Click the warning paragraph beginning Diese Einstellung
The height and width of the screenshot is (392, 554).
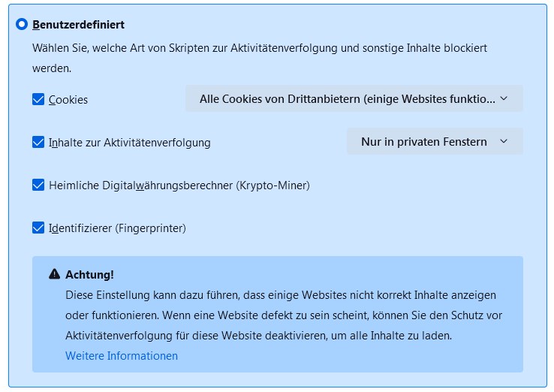click(281, 315)
